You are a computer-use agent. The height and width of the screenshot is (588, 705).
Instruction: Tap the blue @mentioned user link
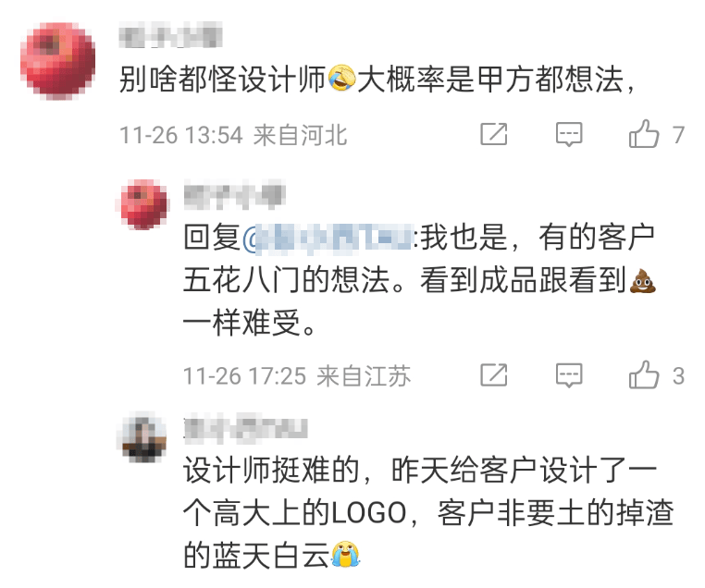(328, 238)
